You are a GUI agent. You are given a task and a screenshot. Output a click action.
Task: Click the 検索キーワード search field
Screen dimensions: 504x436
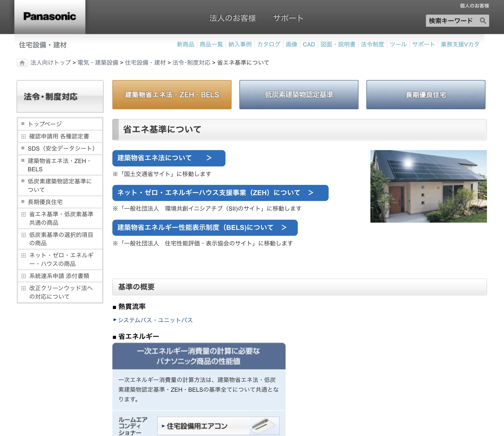coord(450,21)
